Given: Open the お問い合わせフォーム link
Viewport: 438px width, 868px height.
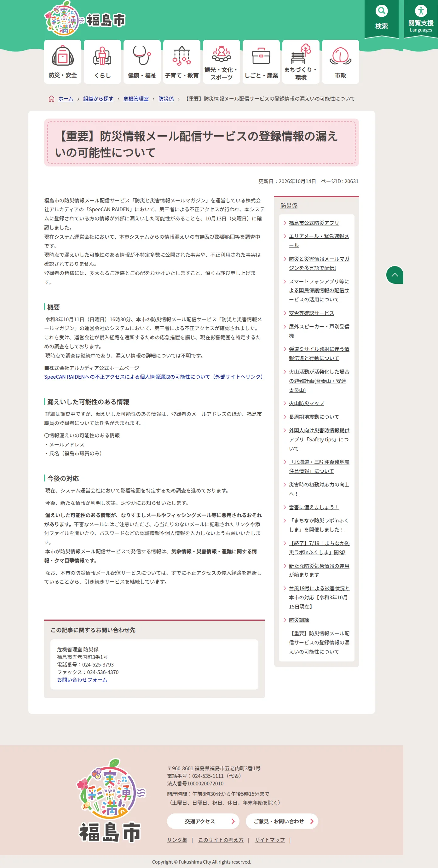Looking at the screenshot, I should (x=82, y=680).
